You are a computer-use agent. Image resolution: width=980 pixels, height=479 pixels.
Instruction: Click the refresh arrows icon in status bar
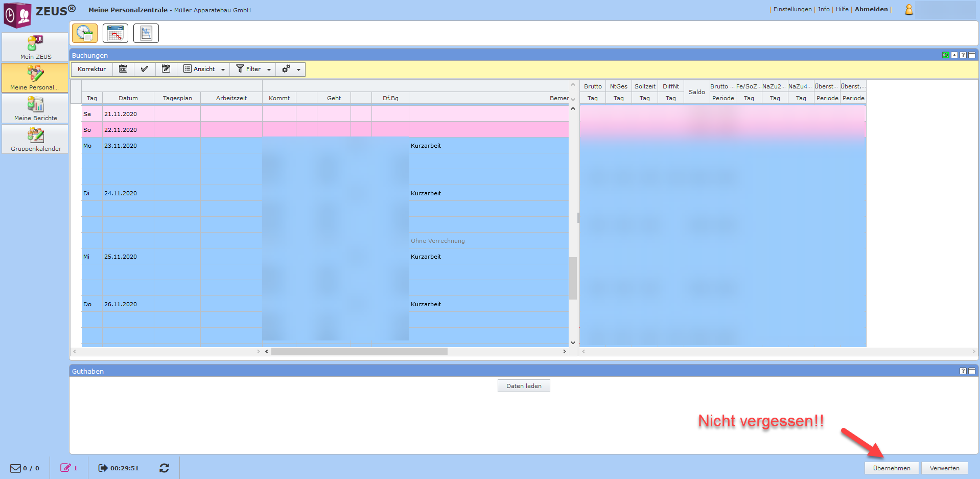pos(164,468)
